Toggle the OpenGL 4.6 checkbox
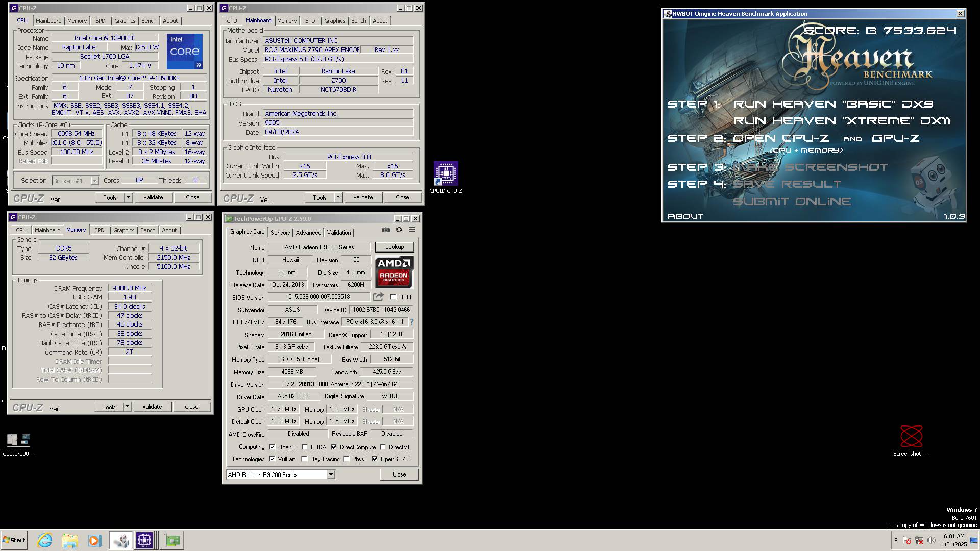Image resolution: width=980 pixels, height=551 pixels. [x=375, y=459]
